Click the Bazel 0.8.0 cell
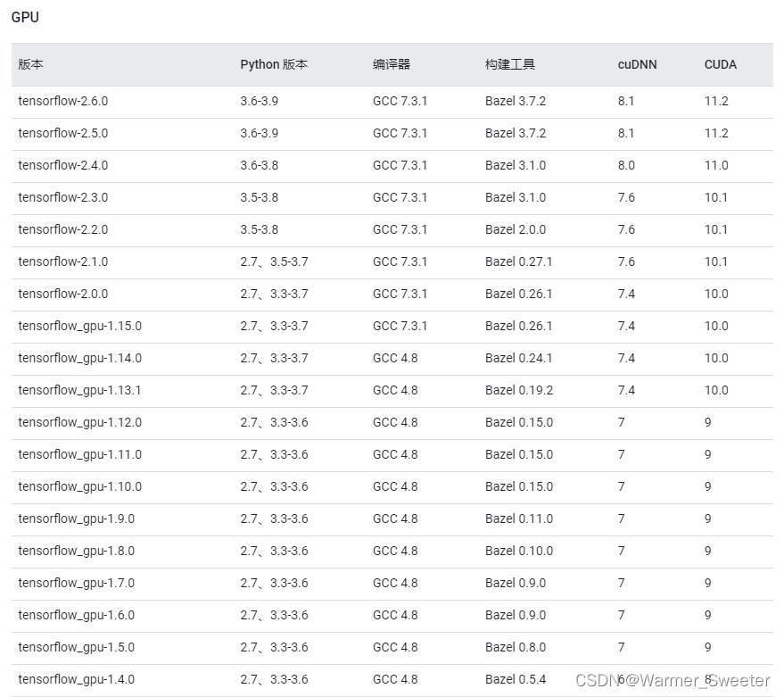The image size is (784, 697). (516, 647)
